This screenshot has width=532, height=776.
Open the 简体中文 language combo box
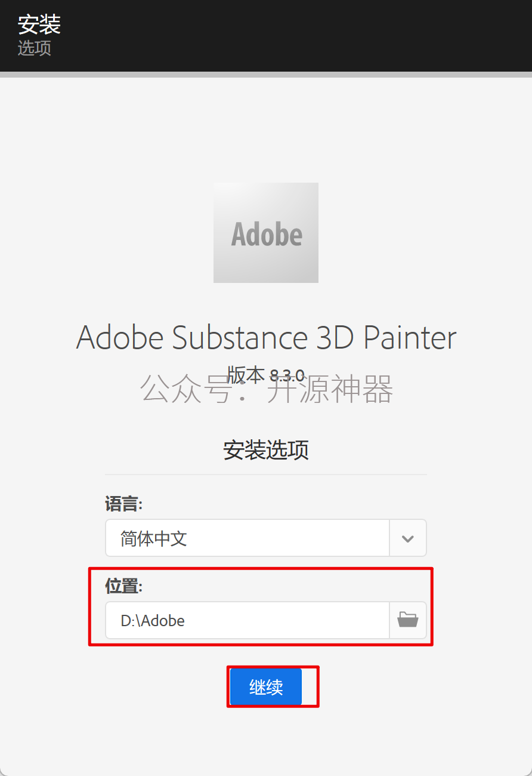[x=266, y=538]
